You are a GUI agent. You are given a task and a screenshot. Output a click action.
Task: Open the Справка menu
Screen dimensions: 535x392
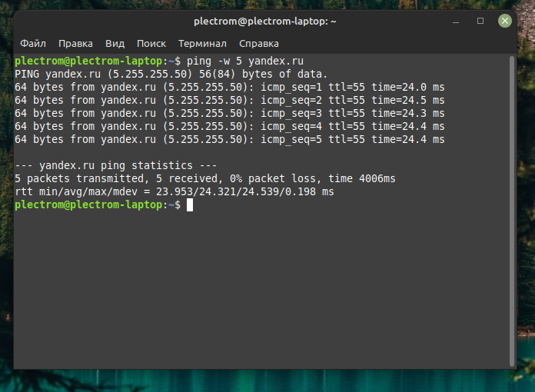(258, 44)
